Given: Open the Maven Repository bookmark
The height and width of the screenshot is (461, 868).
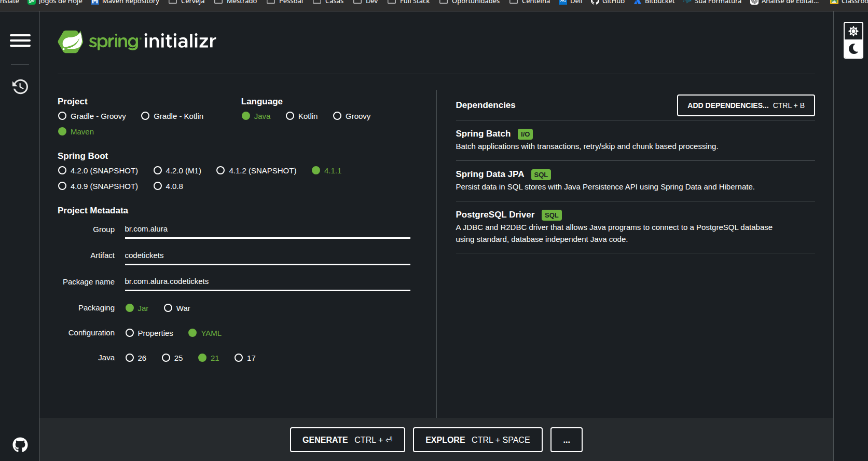Looking at the screenshot, I should [x=125, y=2].
